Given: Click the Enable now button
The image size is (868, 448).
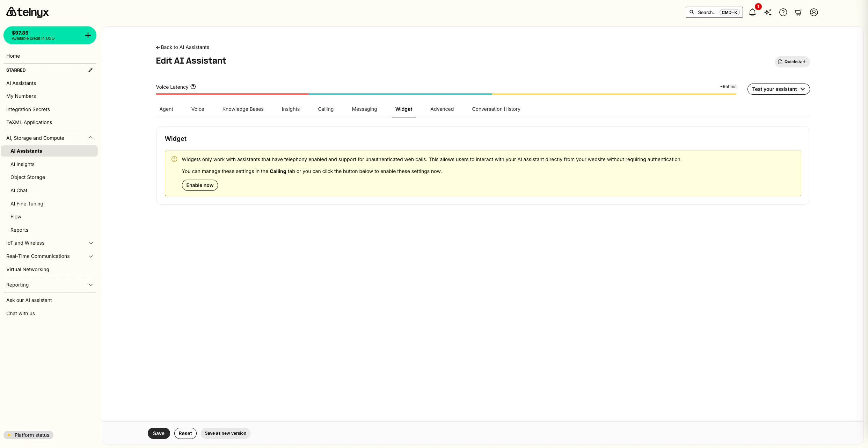Looking at the screenshot, I should tap(200, 185).
